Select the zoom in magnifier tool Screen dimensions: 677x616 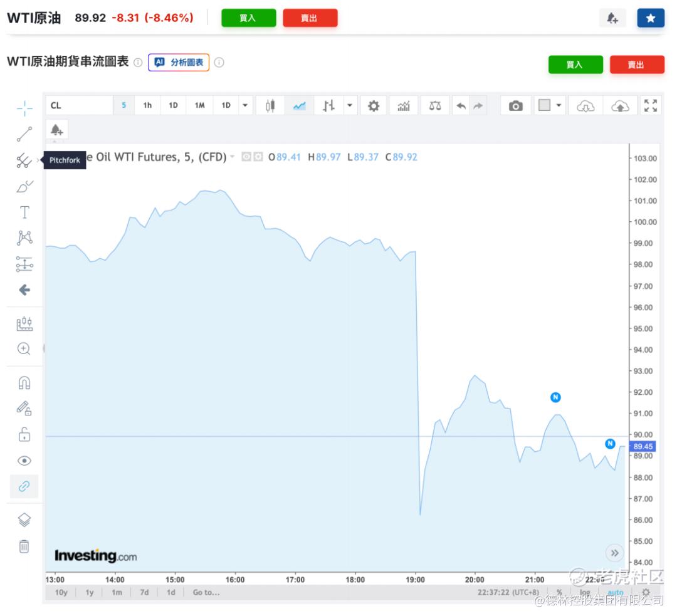(24, 348)
